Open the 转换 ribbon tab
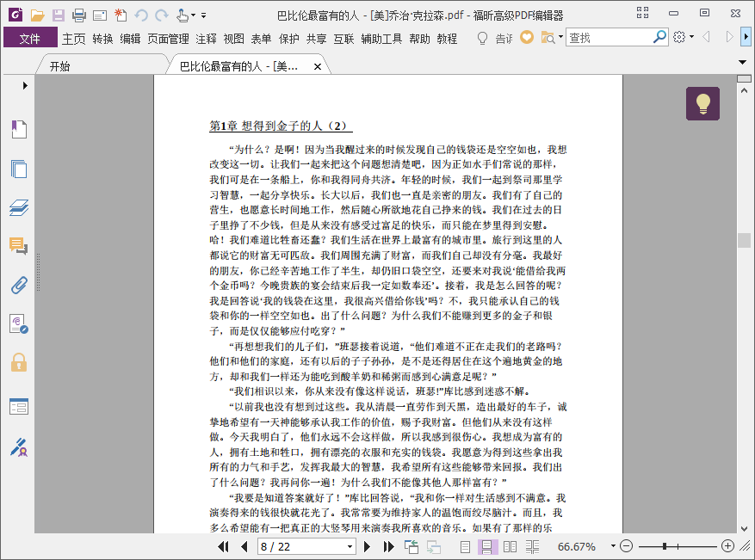Viewport: 755px width, 560px height. (102, 39)
